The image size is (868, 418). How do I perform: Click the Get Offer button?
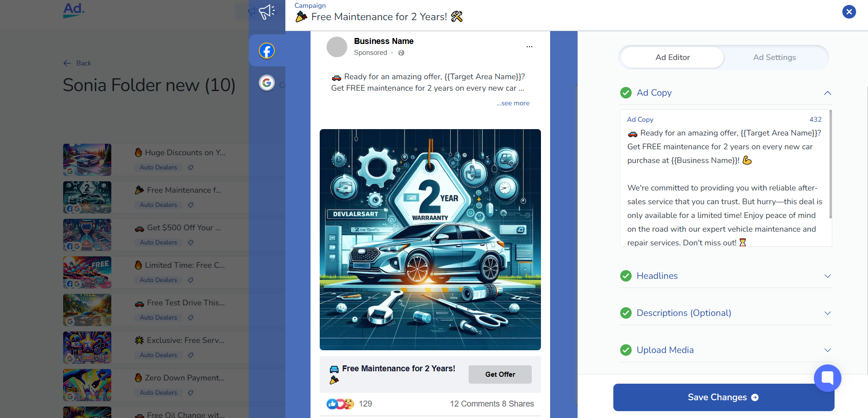pos(500,375)
